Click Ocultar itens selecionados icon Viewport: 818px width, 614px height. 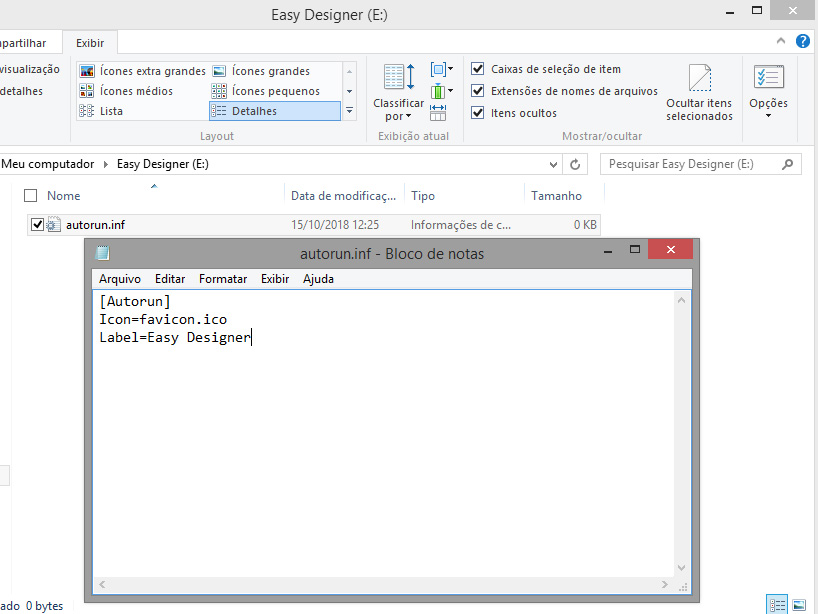click(x=699, y=79)
